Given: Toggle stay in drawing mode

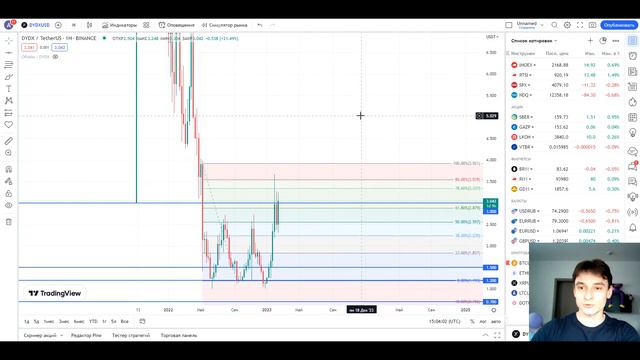Looking at the screenshot, I should pyautogui.click(x=9, y=181).
